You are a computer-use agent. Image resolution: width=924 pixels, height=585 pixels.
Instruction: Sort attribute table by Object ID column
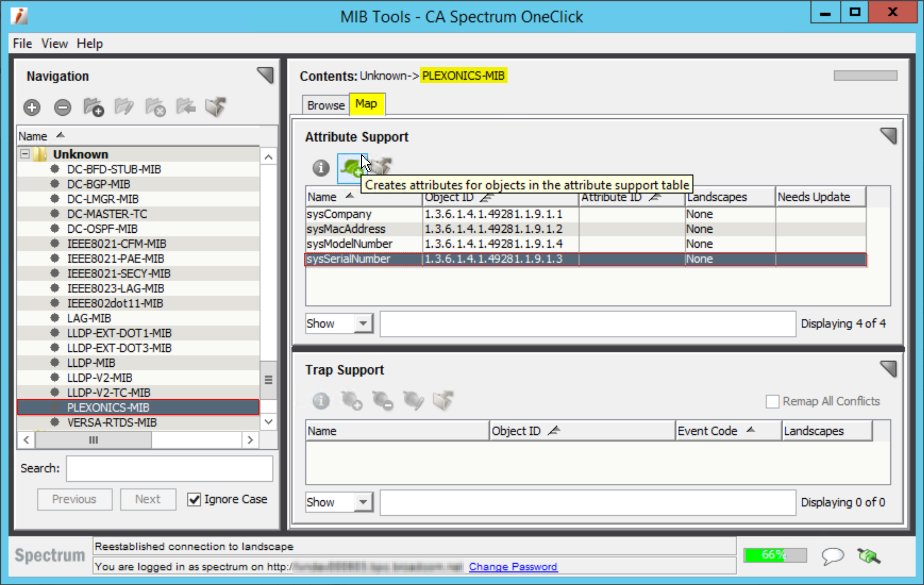pyautogui.click(x=501, y=197)
